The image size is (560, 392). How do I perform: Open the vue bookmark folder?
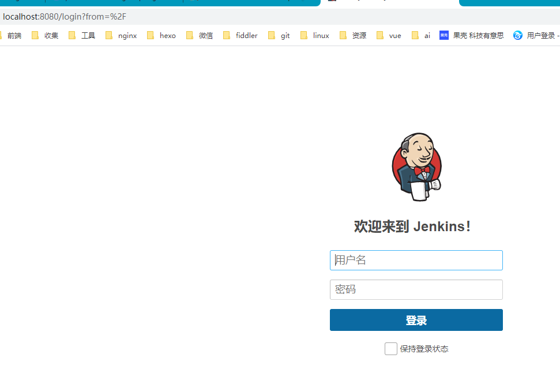(389, 35)
